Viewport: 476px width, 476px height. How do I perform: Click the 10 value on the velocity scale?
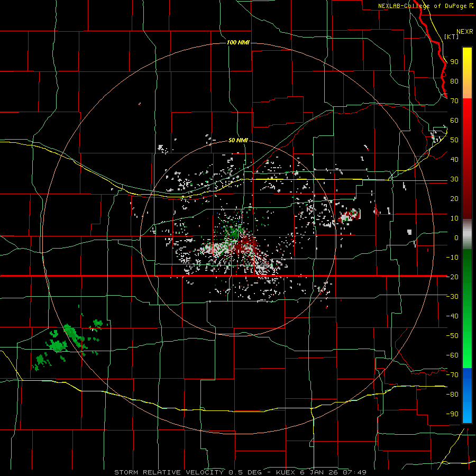(454, 218)
